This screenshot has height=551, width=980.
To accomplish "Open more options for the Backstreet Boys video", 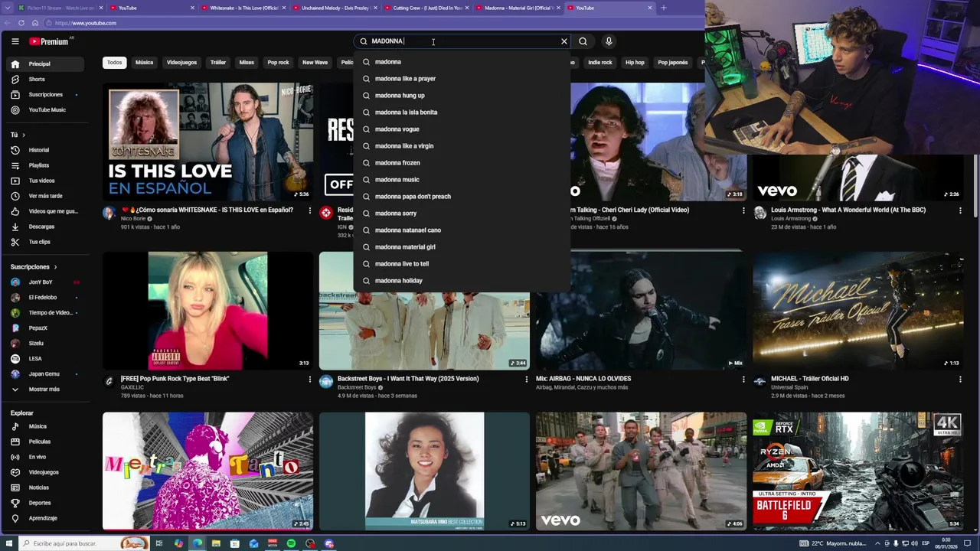I will click(x=526, y=380).
